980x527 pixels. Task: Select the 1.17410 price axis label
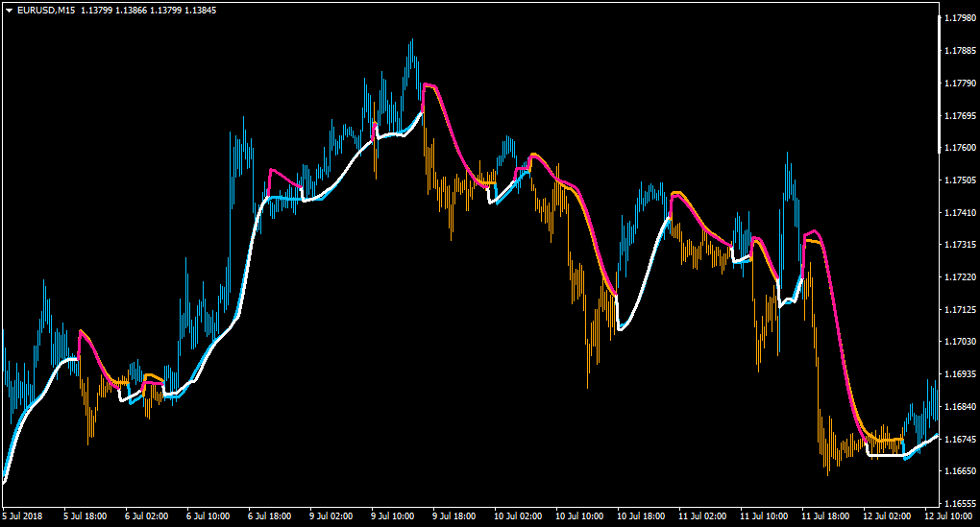(961, 213)
